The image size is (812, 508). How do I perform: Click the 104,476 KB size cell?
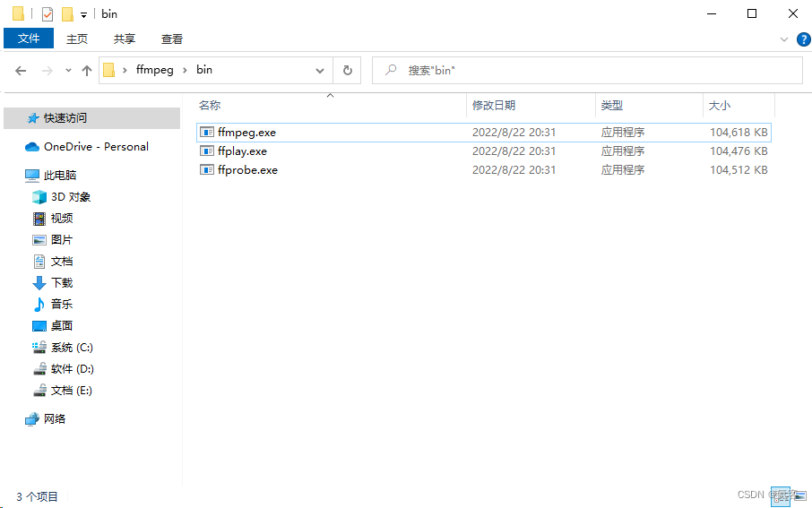pyautogui.click(x=739, y=151)
